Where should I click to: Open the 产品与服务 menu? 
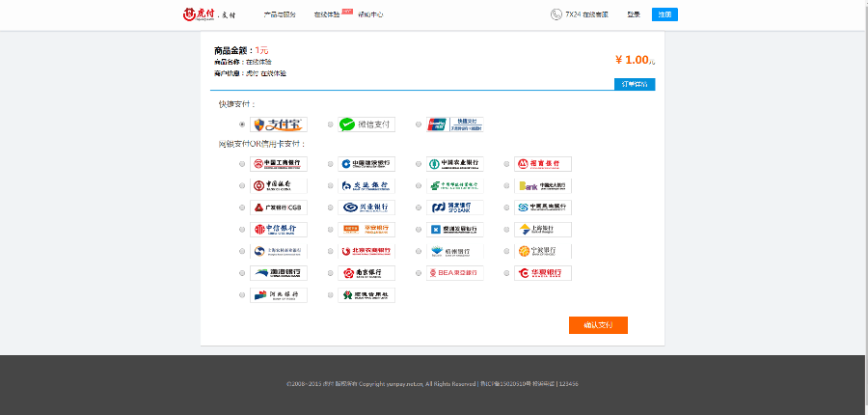coord(280,15)
